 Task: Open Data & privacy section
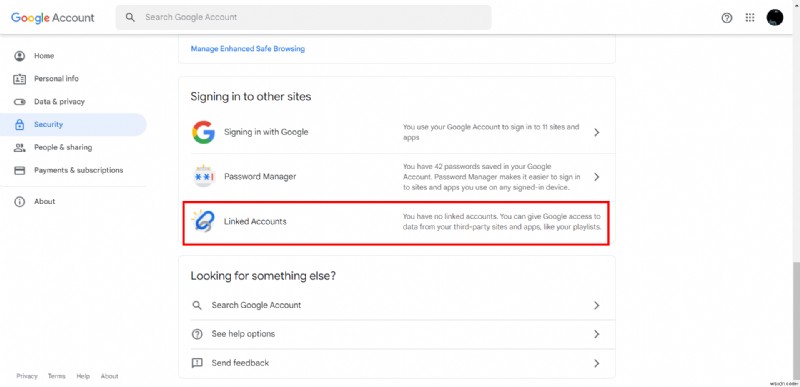coord(73,102)
